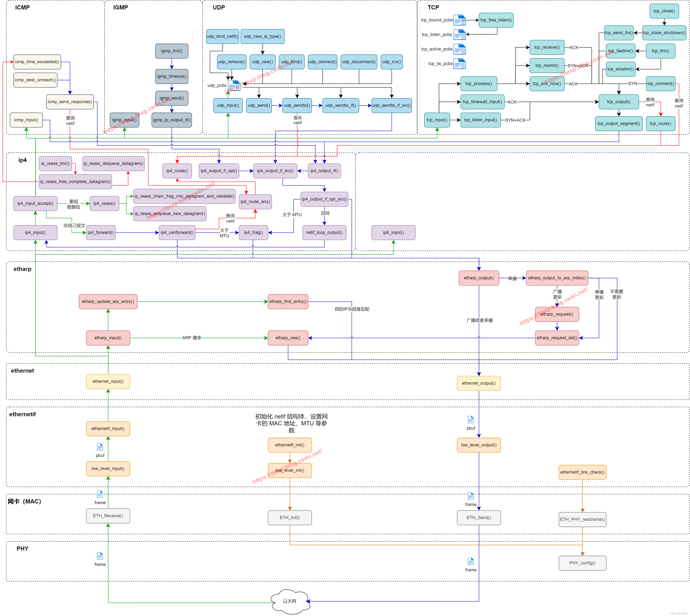Image resolution: width=690 pixels, height=616 pixels.
Task: Select the icmp_time_exceeded() node
Action: [37, 62]
